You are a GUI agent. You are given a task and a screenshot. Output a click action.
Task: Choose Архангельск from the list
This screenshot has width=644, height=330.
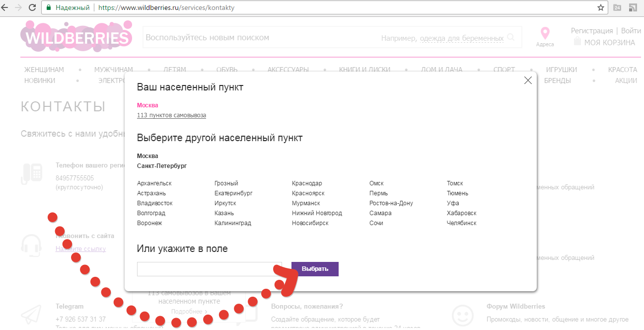[x=154, y=183]
